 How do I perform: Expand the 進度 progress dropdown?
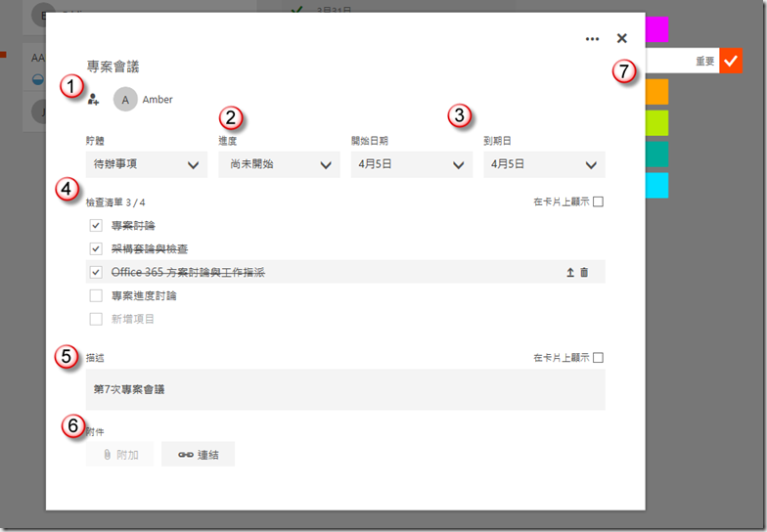coord(278,164)
